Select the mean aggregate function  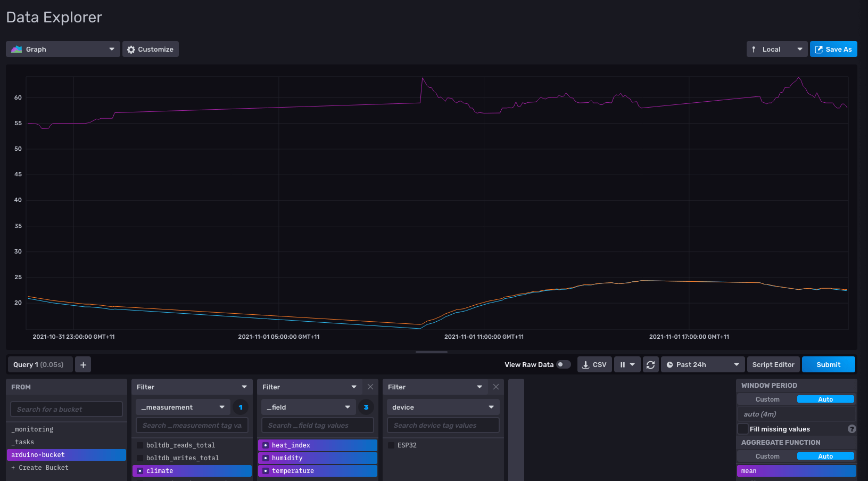797,471
